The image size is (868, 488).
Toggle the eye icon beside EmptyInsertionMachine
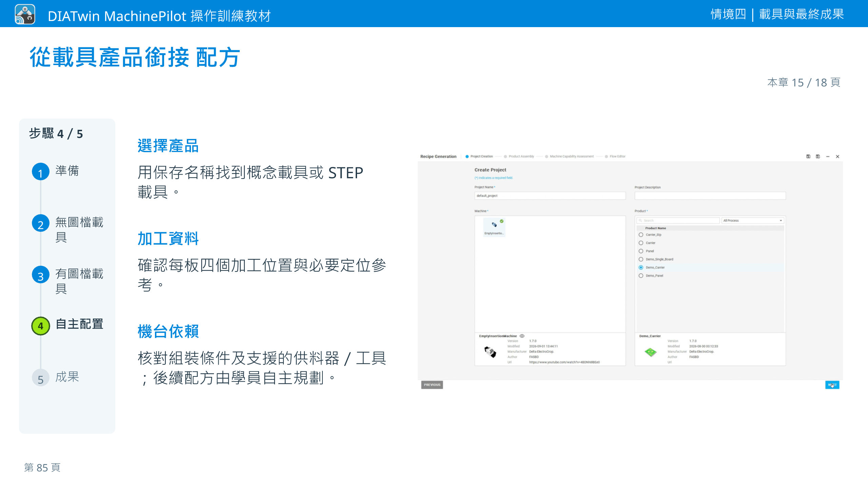(x=522, y=336)
